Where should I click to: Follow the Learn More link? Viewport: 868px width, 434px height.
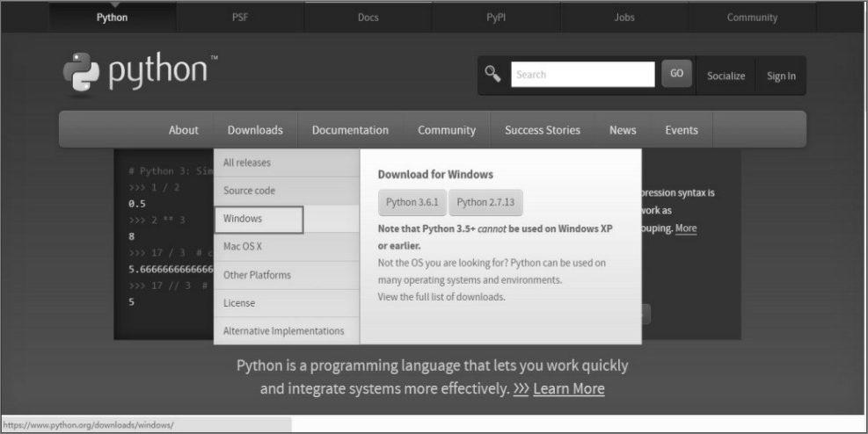(x=568, y=388)
